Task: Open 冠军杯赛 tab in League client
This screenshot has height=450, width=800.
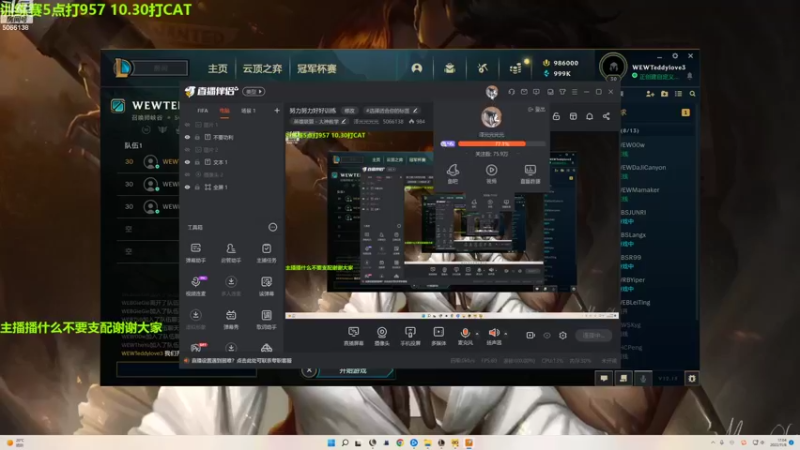Action: 316,68
